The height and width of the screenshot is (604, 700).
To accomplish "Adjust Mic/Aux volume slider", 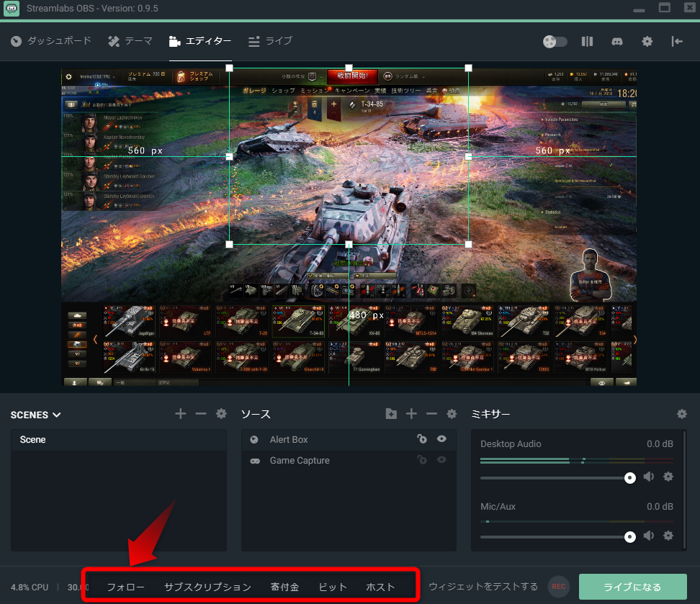I will [630, 536].
